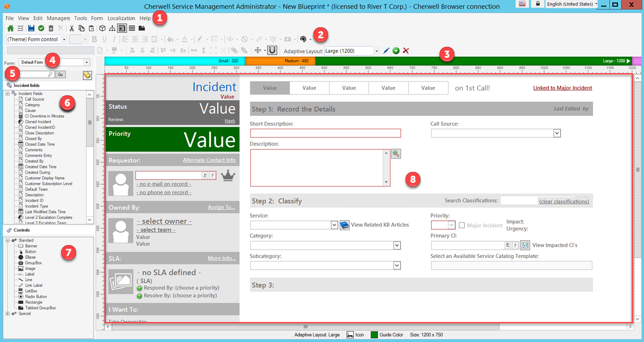Click the lines Grid view icon
644x342 pixels.
point(132,28)
